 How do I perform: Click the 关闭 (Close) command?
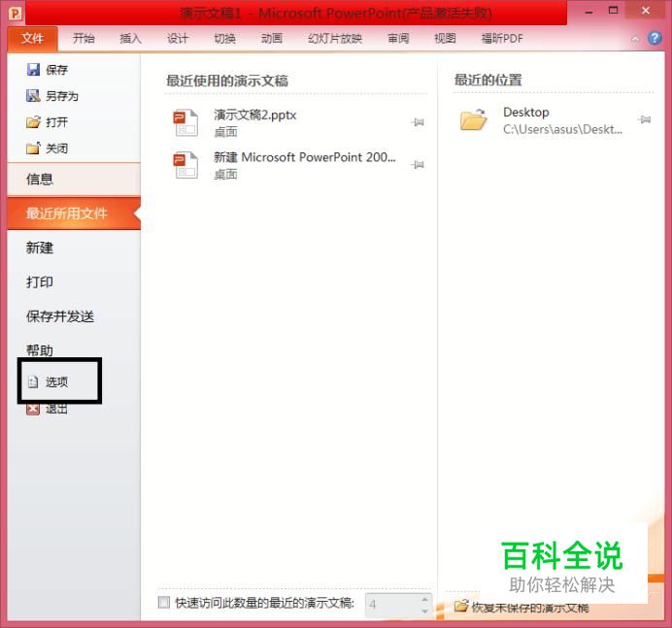48,149
